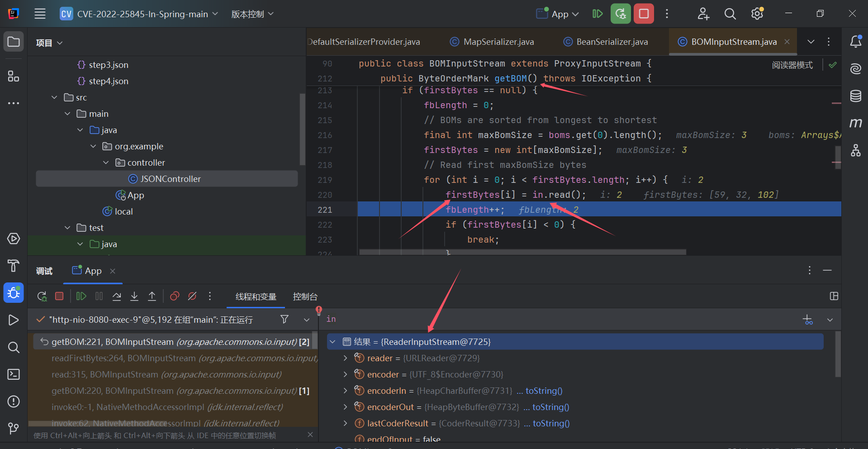
Task: Click Step Out in debug toolbar
Action: click(152, 296)
